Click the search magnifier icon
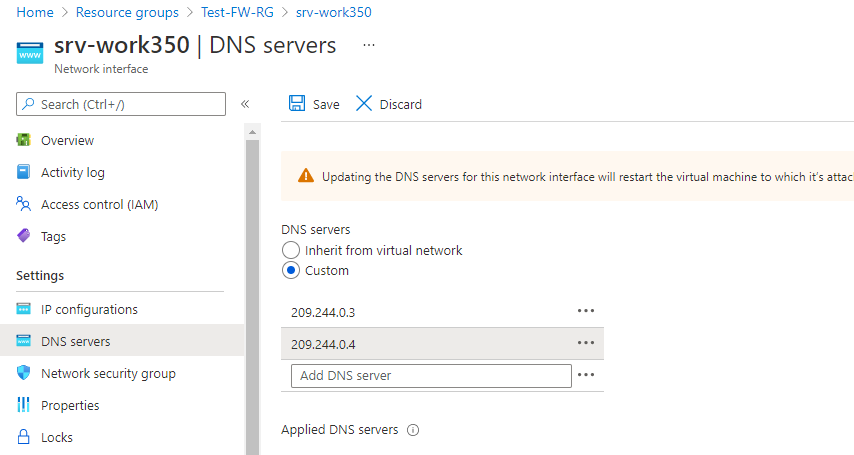Screen dimensions: 854x455 coord(28,104)
